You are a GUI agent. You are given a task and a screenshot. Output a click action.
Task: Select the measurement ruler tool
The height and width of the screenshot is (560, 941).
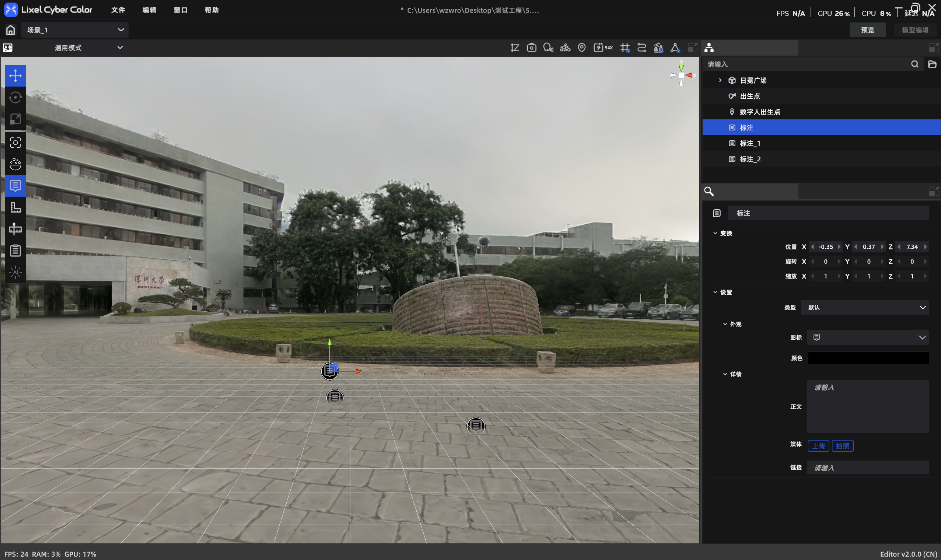click(x=15, y=207)
